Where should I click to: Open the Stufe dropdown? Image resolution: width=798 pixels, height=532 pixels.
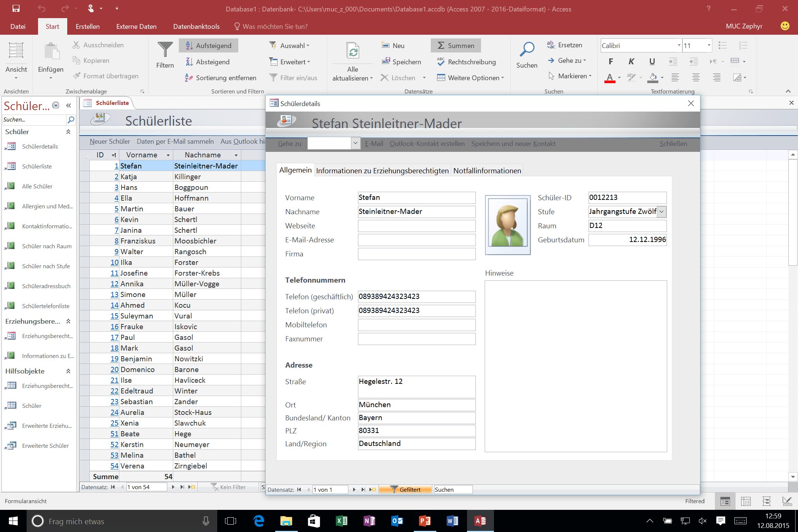click(662, 212)
